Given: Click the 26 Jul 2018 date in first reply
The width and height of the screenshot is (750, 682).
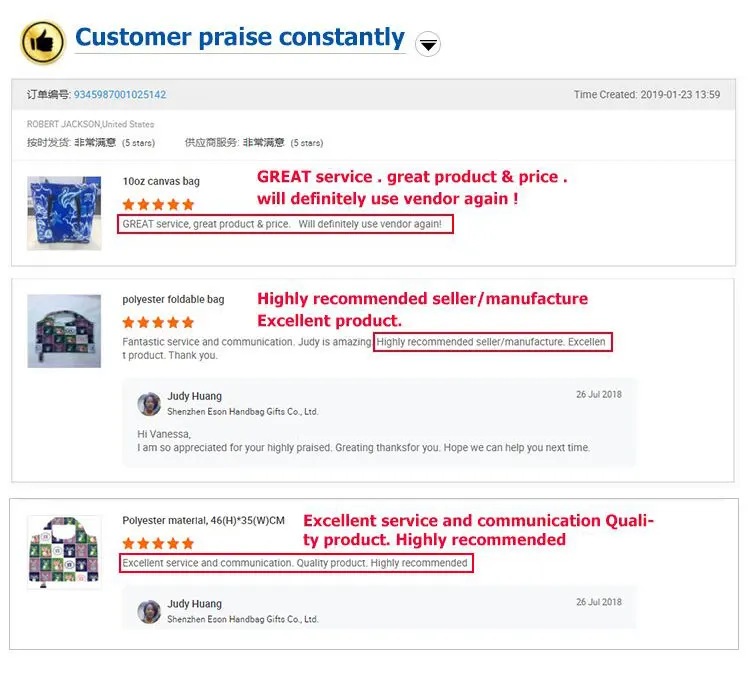Looking at the screenshot, I should point(598,394).
